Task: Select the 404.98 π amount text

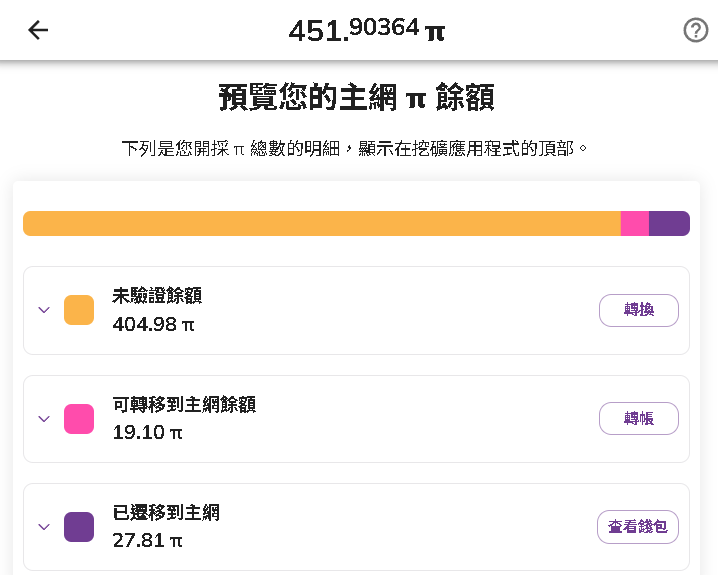Action: tap(153, 325)
